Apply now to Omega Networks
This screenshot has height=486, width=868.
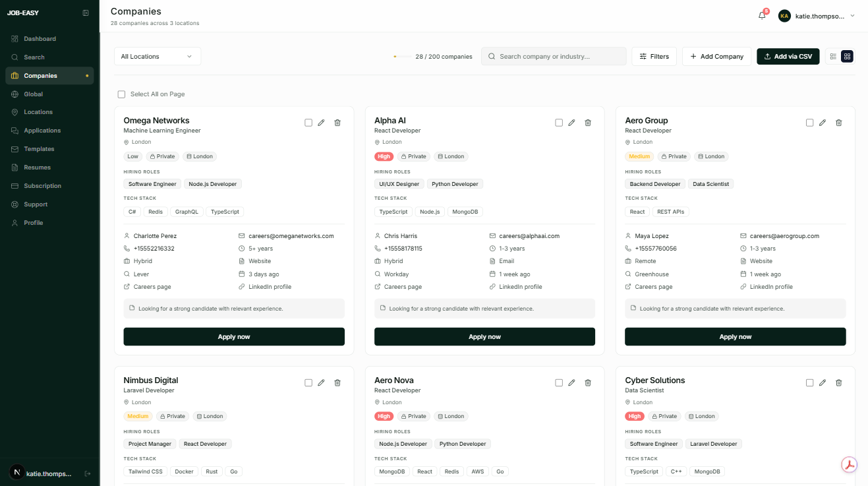(234, 337)
